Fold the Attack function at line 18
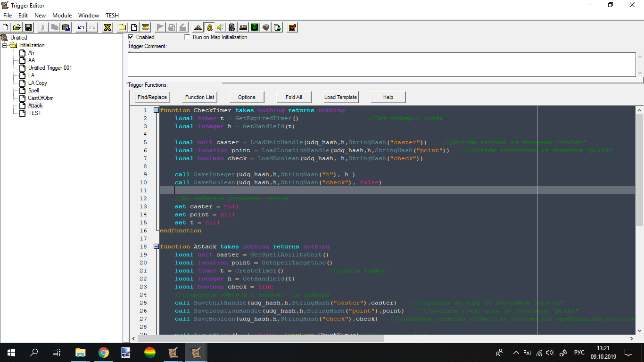This screenshot has height=362, width=644. [x=156, y=247]
